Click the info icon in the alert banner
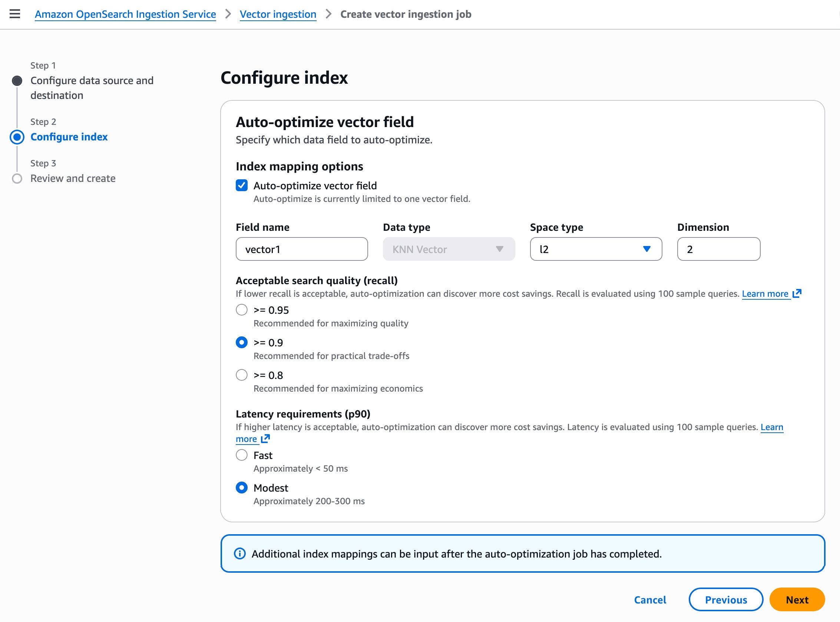Image resolution: width=840 pixels, height=622 pixels. click(239, 553)
